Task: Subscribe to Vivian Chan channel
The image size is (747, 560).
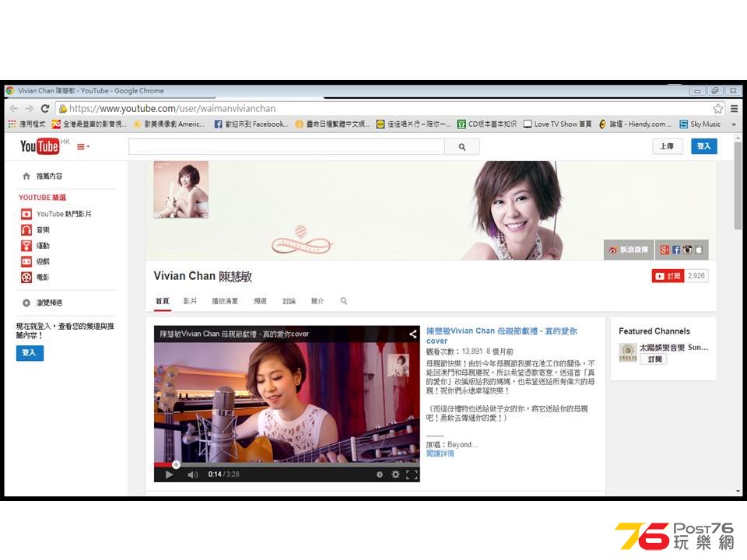Action: point(668,275)
